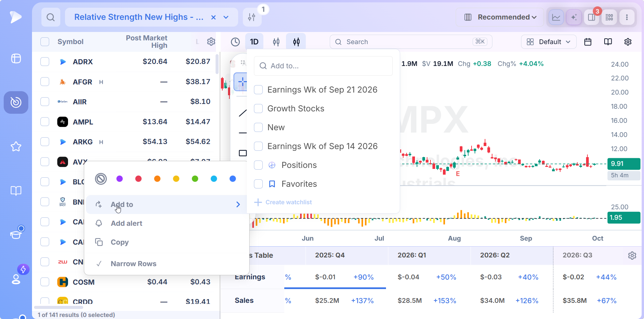Open the screener radar icon in sidebar
Screen dimensions: 644x319
coord(16,102)
